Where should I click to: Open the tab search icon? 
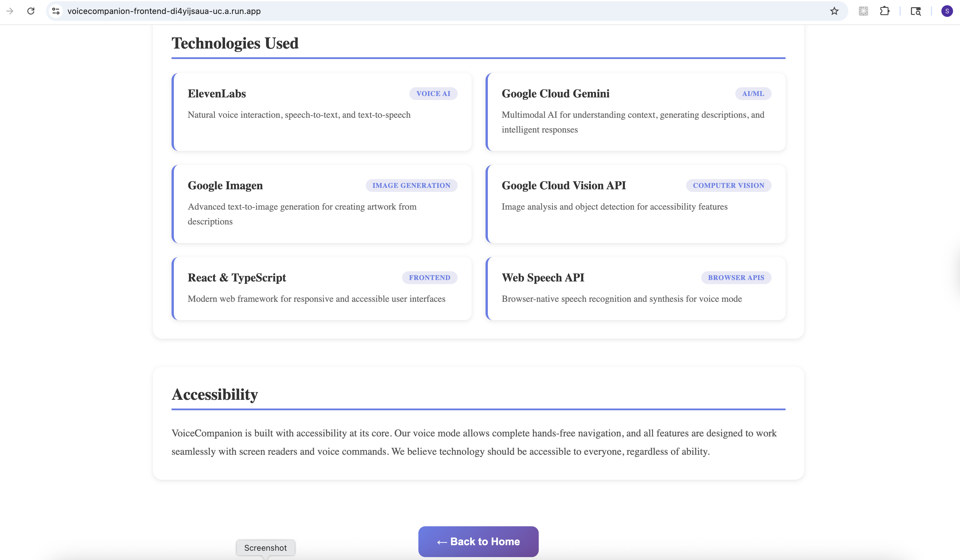tap(916, 11)
